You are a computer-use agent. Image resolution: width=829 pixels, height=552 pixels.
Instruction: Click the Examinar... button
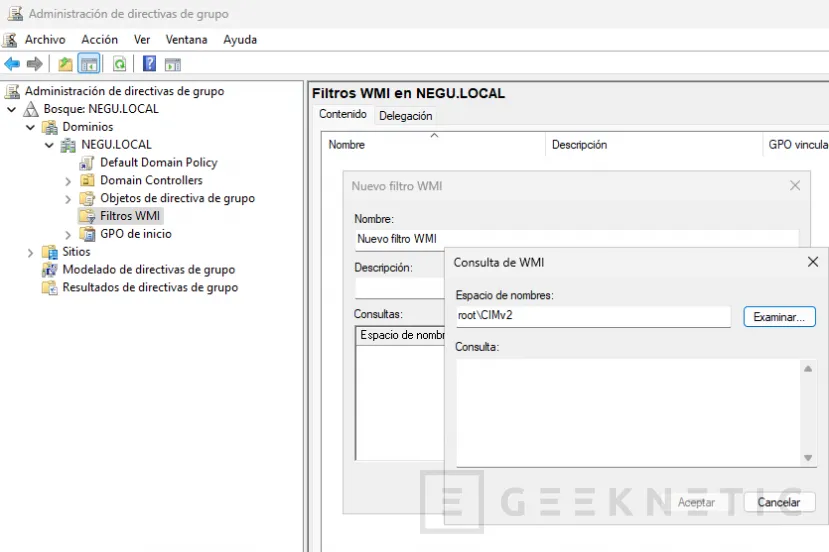coord(779,317)
